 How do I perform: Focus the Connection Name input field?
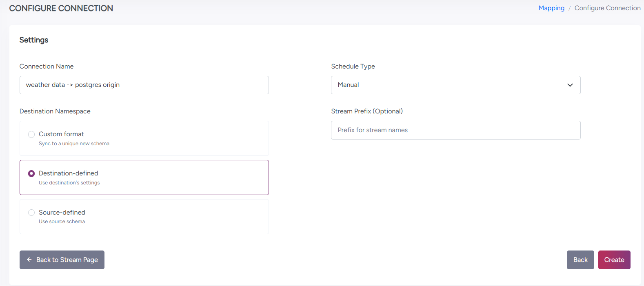coord(144,85)
